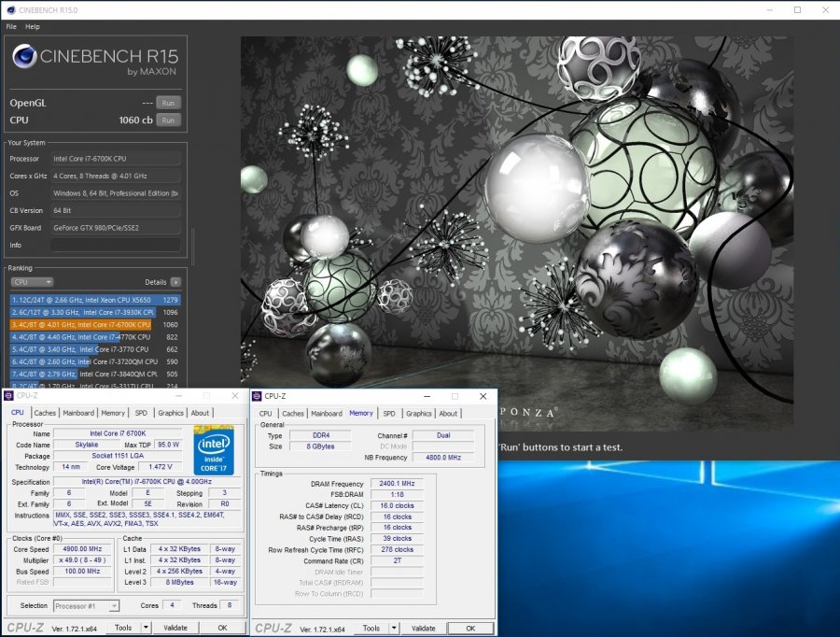Screen dimensions: 840x637
Task: Select Xeon X5650 ranking row
Action: coord(95,300)
